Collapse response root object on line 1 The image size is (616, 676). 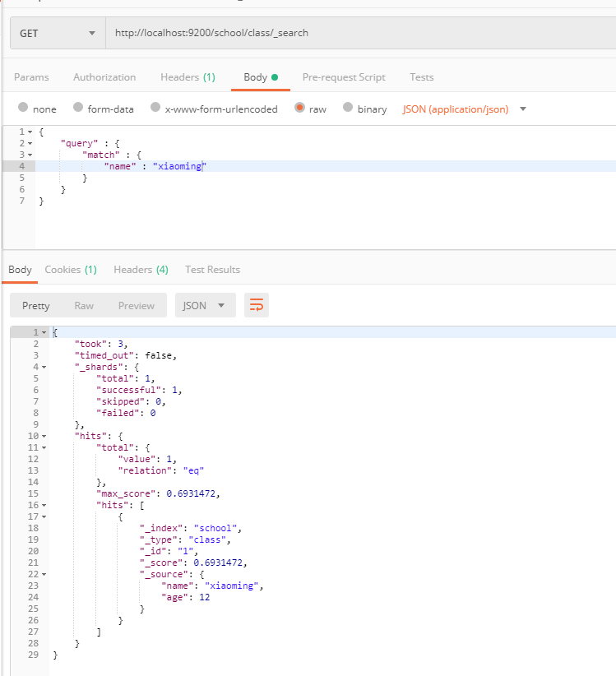click(x=44, y=332)
